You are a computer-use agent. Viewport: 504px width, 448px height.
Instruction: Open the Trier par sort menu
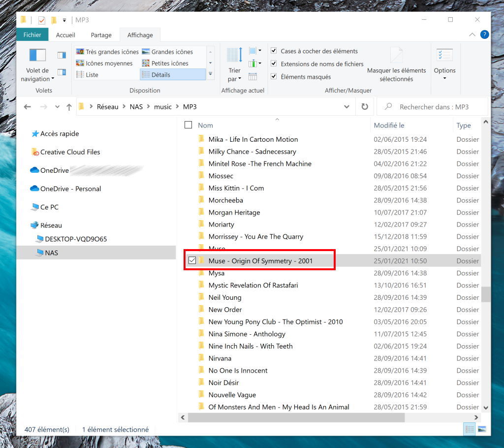(x=234, y=64)
